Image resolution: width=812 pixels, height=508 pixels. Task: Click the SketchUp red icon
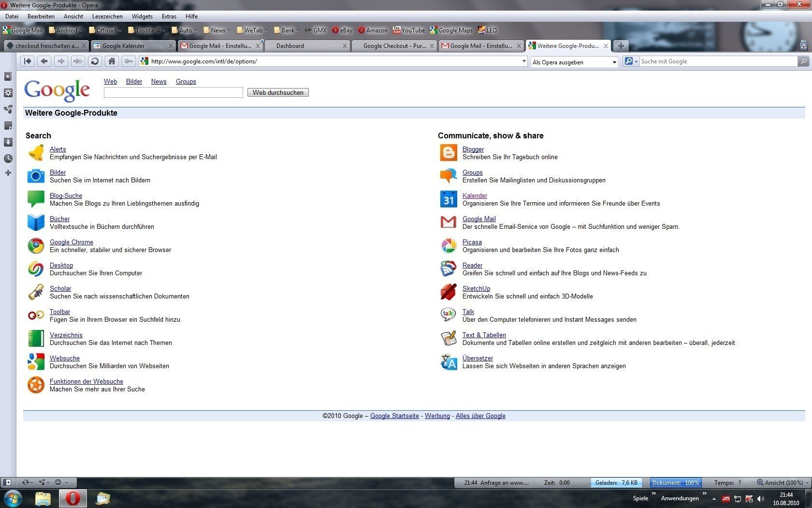click(x=449, y=292)
